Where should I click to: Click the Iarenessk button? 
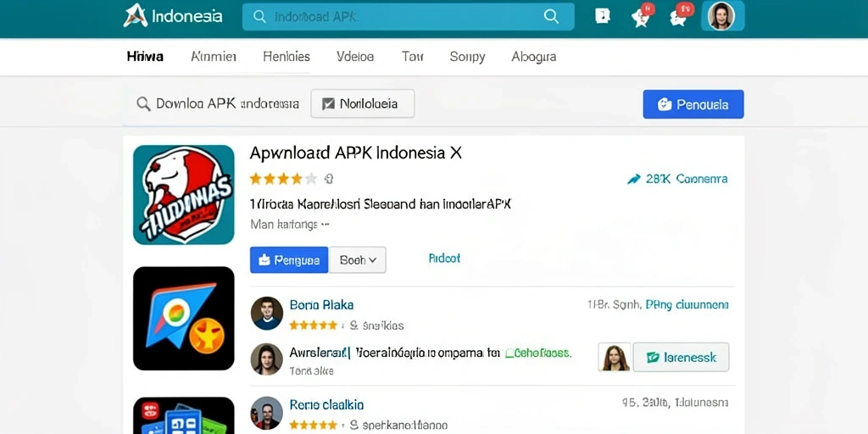[681, 357]
